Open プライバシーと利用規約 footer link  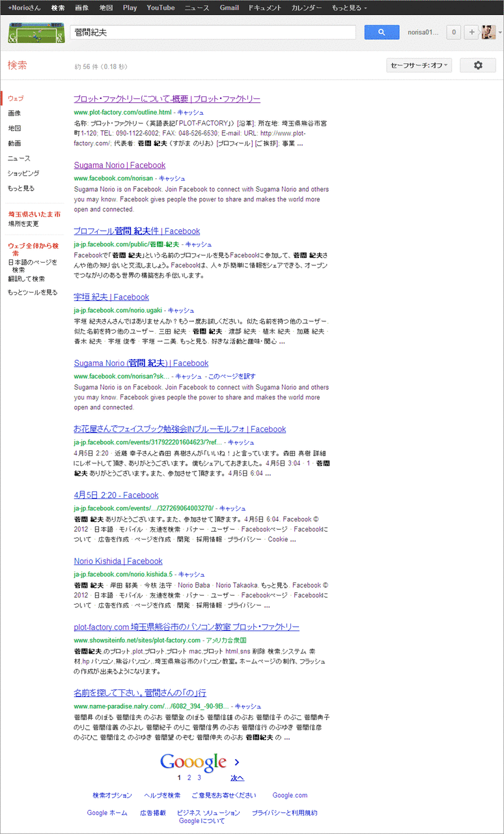[x=285, y=812]
